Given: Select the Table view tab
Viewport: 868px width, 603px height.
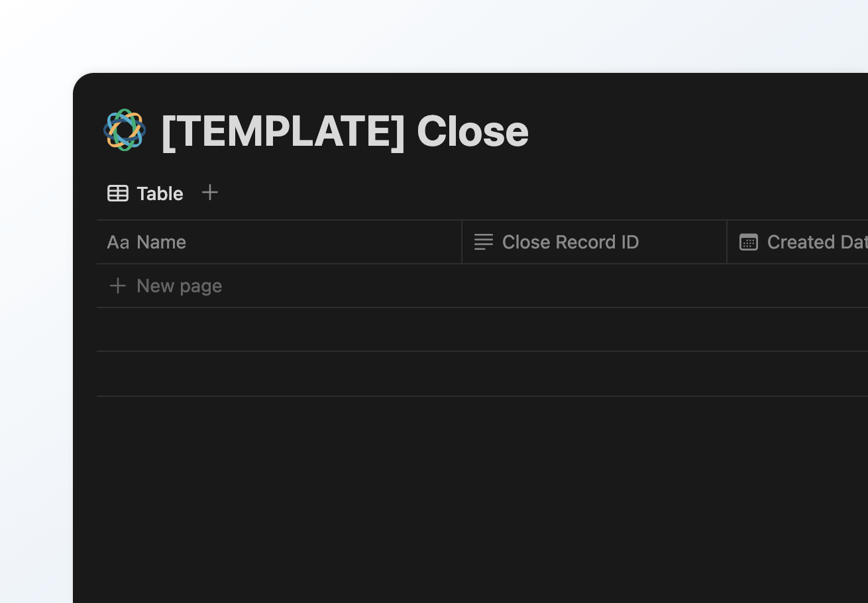Looking at the screenshot, I should tap(145, 193).
